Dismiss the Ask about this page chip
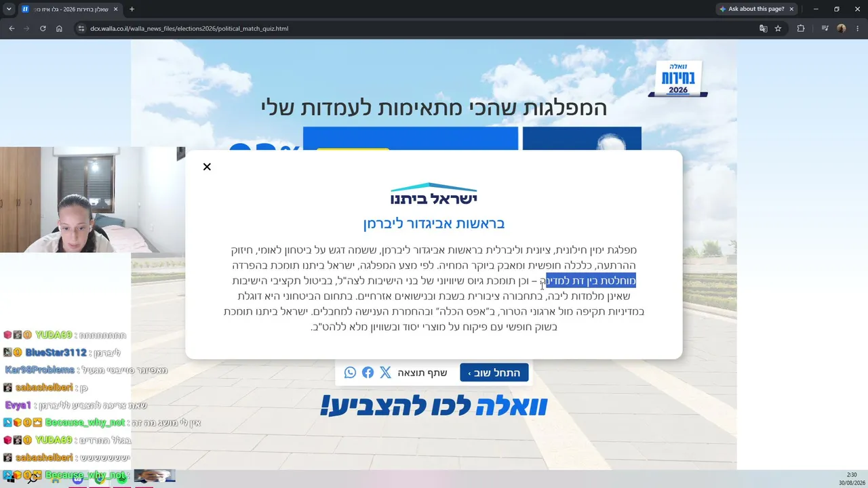This screenshot has height=488, width=868. point(791,9)
